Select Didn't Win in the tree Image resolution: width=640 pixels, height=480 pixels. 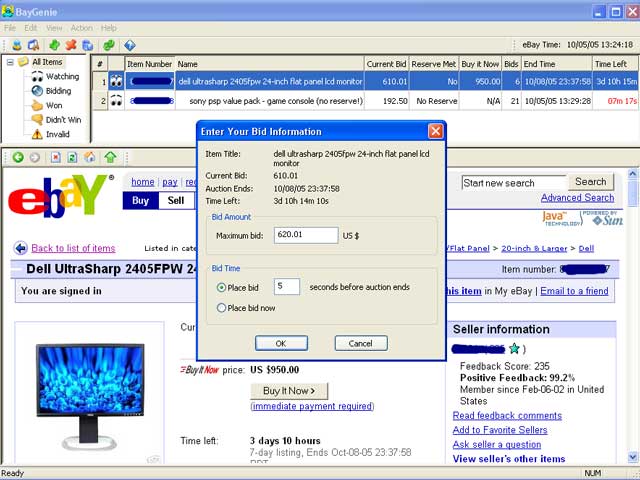pyautogui.click(x=63, y=120)
